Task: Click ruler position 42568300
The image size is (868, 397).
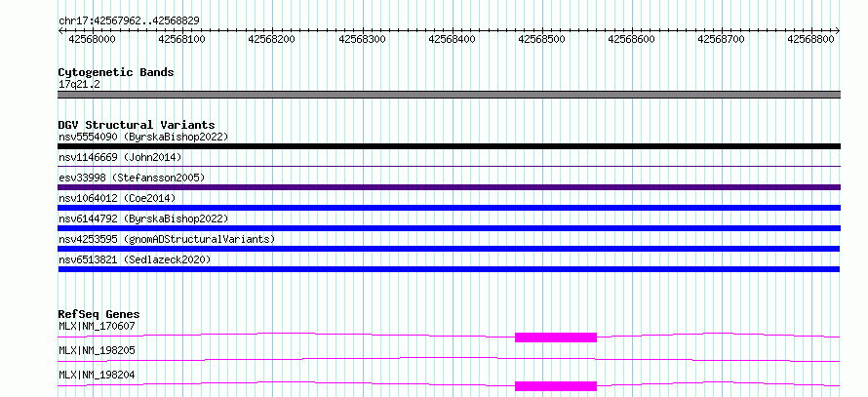Action: pyautogui.click(x=362, y=39)
